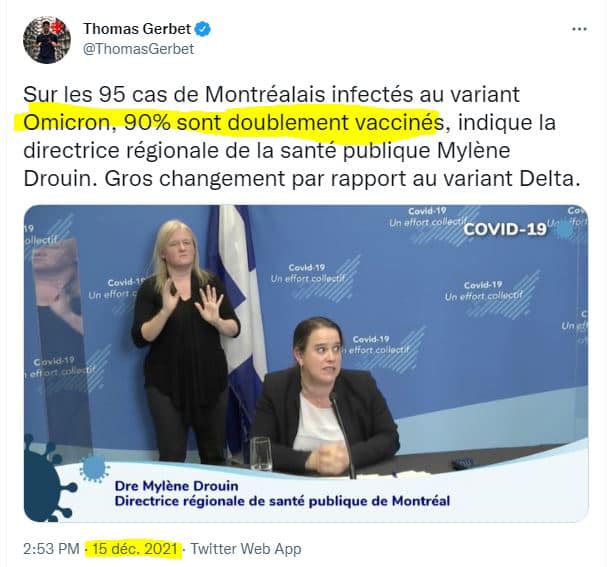Click the water glass on the table
Image resolution: width=607 pixels, height=567 pixels.
point(261,454)
